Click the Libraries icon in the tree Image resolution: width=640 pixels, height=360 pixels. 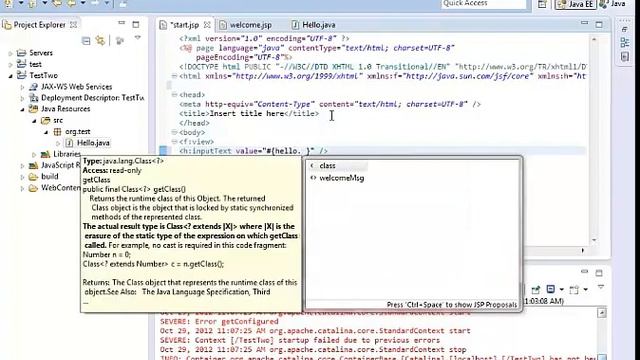click(x=45, y=154)
